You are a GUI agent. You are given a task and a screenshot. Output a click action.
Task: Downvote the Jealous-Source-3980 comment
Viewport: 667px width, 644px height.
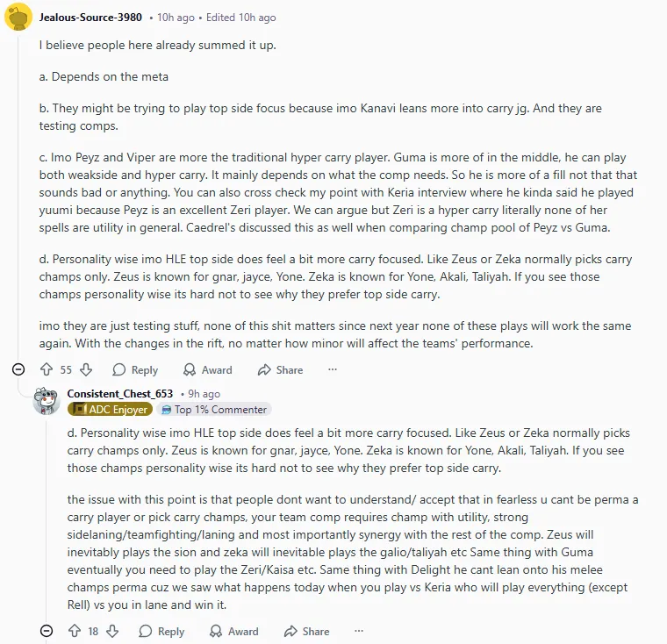pos(86,370)
